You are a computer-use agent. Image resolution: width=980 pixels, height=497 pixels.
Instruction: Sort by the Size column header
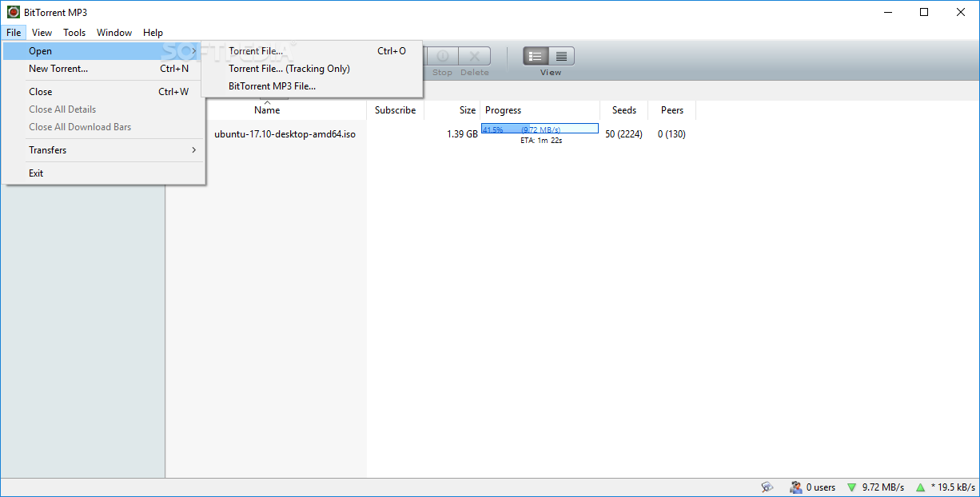click(x=452, y=110)
